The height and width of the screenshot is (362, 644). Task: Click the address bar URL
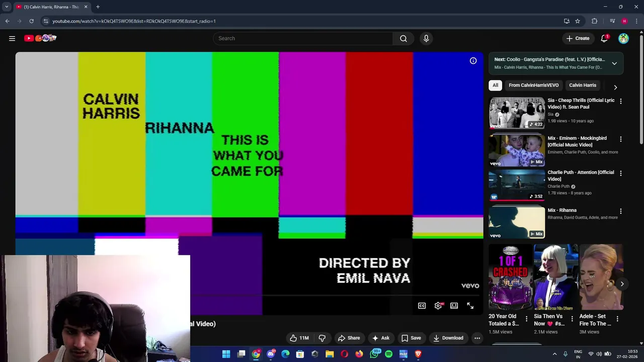pyautogui.click(x=134, y=21)
